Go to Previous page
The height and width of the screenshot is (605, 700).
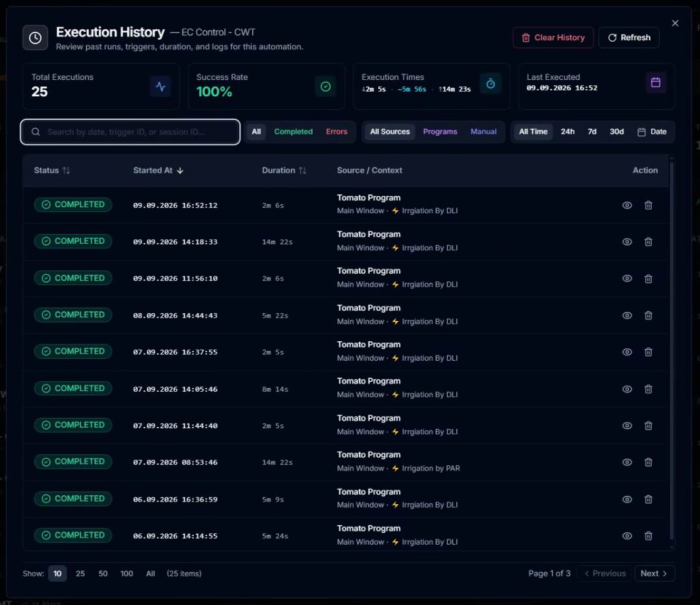605,573
